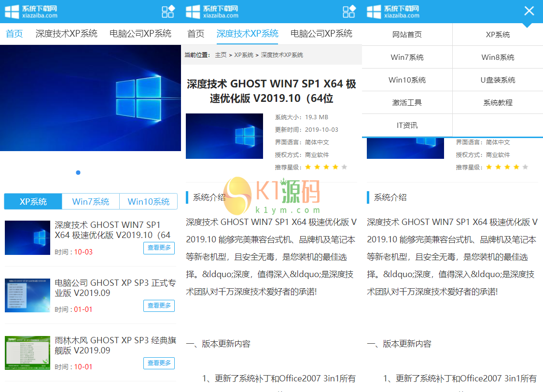This screenshot has width=543, height=392.
Task: Select XP系统 in the navigation menu
Action: pos(498,35)
